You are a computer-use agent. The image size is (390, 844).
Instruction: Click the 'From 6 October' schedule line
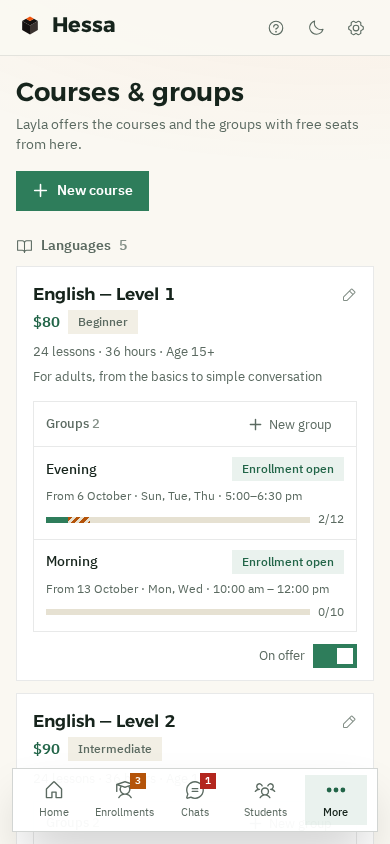click(174, 496)
